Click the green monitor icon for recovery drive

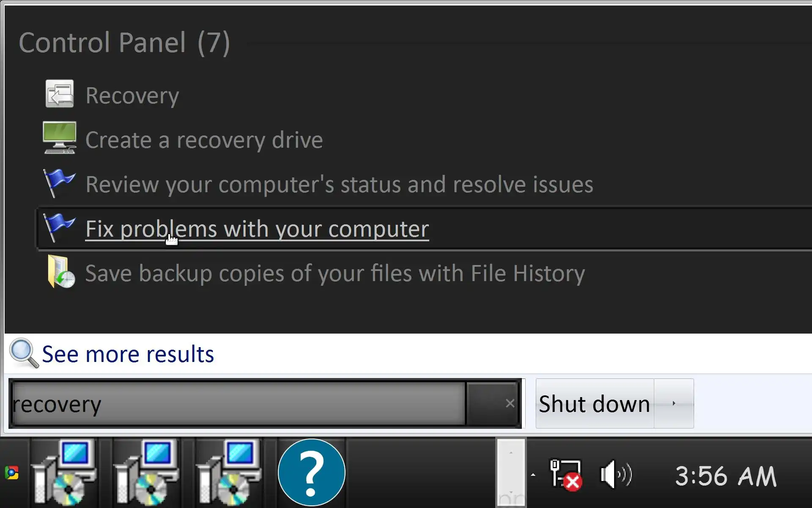pyautogui.click(x=60, y=138)
